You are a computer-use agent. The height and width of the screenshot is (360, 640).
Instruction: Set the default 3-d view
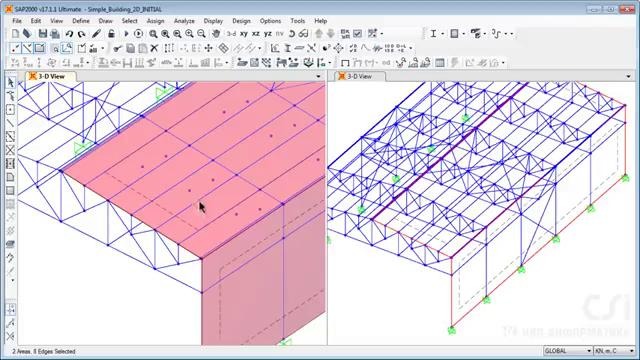(231, 34)
